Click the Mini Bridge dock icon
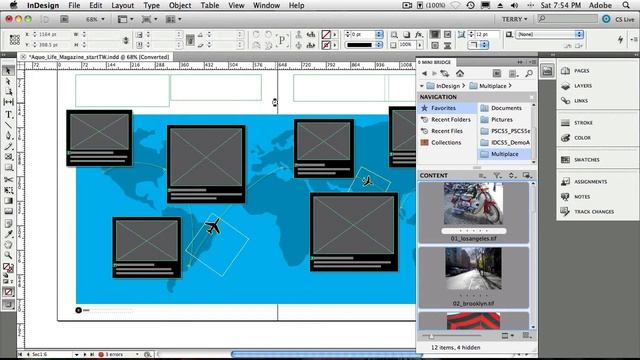This screenshot has height=360, width=640. pos(547,71)
